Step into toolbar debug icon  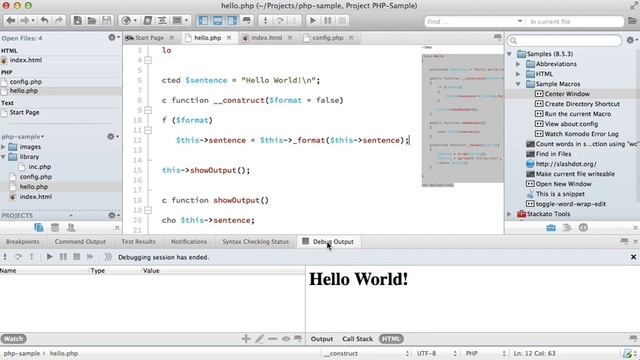click(x=265, y=20)
